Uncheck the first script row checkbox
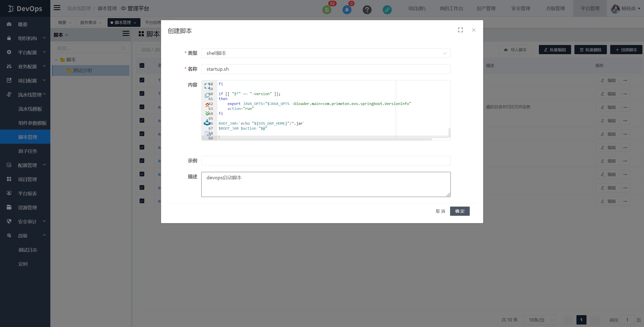 click(x=142, y=80)
